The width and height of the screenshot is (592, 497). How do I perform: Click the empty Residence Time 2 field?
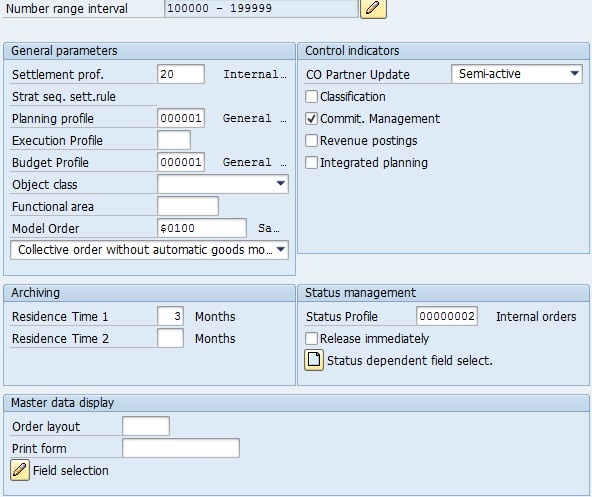coord(171,338)
